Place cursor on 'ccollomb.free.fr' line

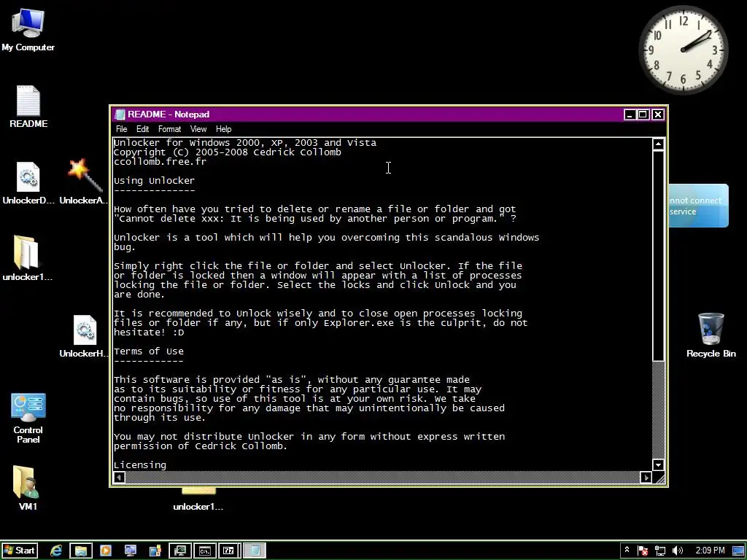click(160, 161)
